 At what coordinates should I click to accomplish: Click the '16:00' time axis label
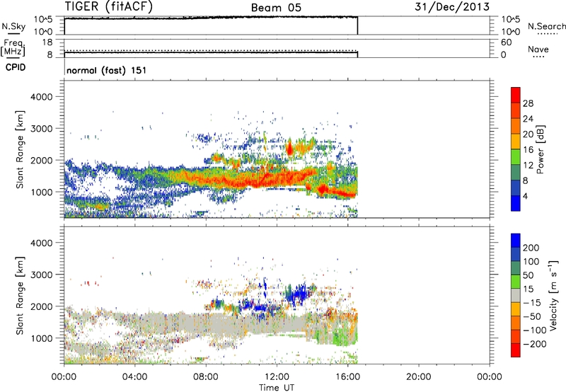click(x=347, y=377)
